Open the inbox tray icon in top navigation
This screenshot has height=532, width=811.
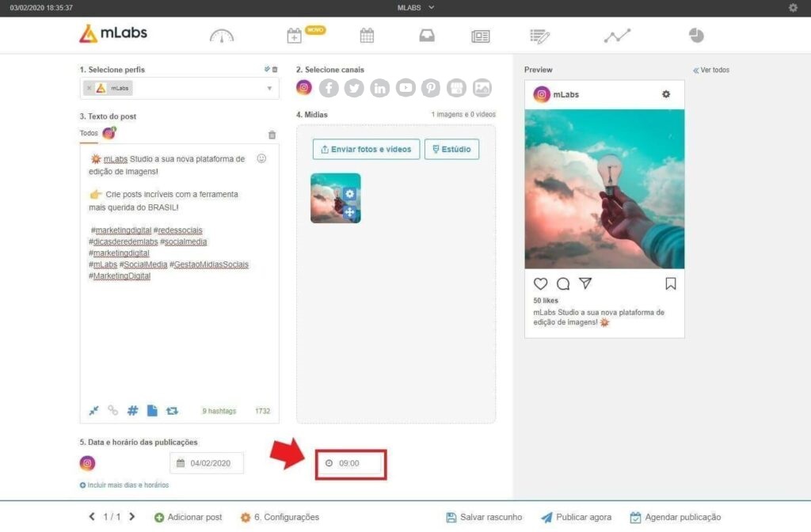point(427,36)
